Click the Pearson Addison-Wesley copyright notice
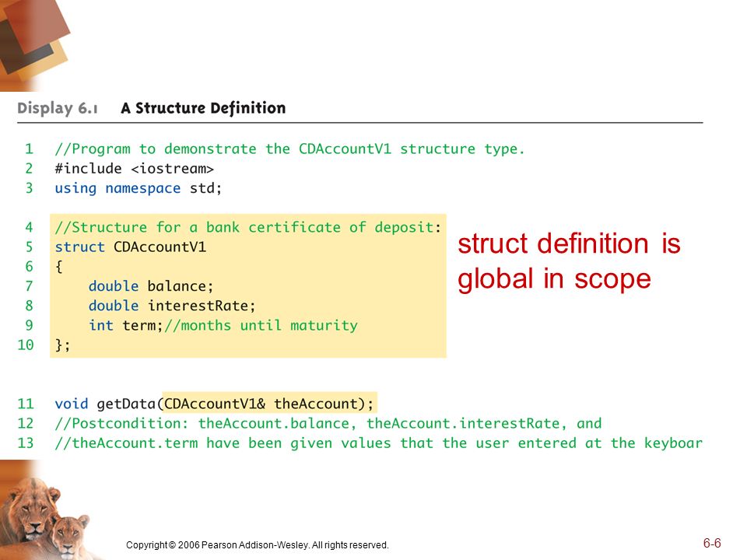 [258, 544]
